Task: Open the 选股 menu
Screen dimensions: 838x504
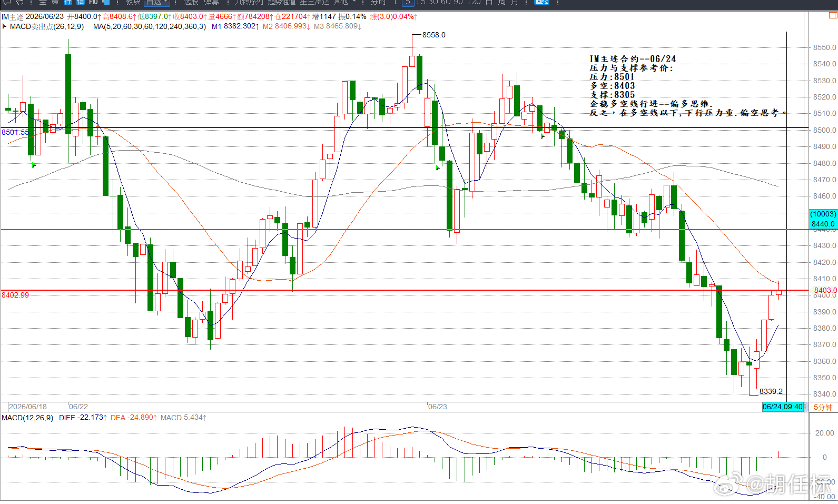Action: click(x=191, y=2)
